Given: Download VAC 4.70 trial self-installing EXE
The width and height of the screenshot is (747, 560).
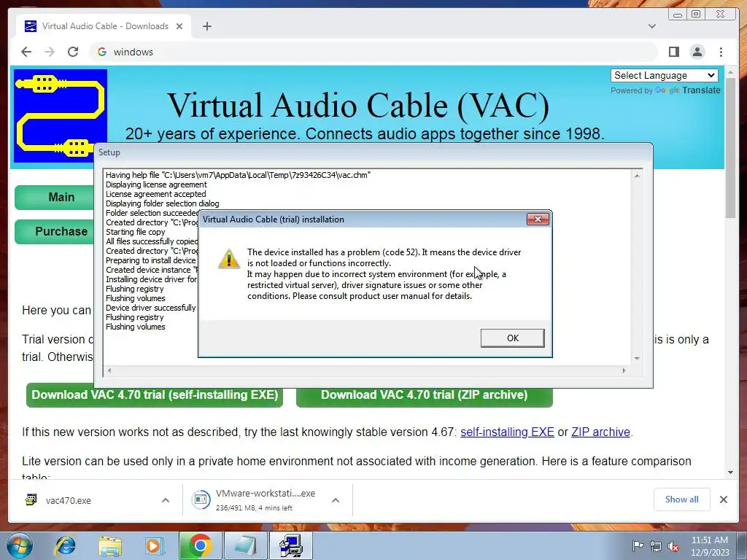Looking at the screenshot, I should coord(155,394).
